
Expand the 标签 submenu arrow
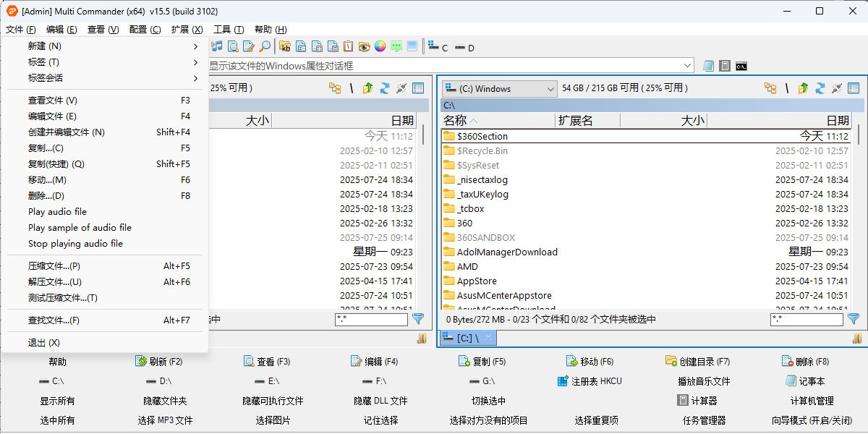194,61
